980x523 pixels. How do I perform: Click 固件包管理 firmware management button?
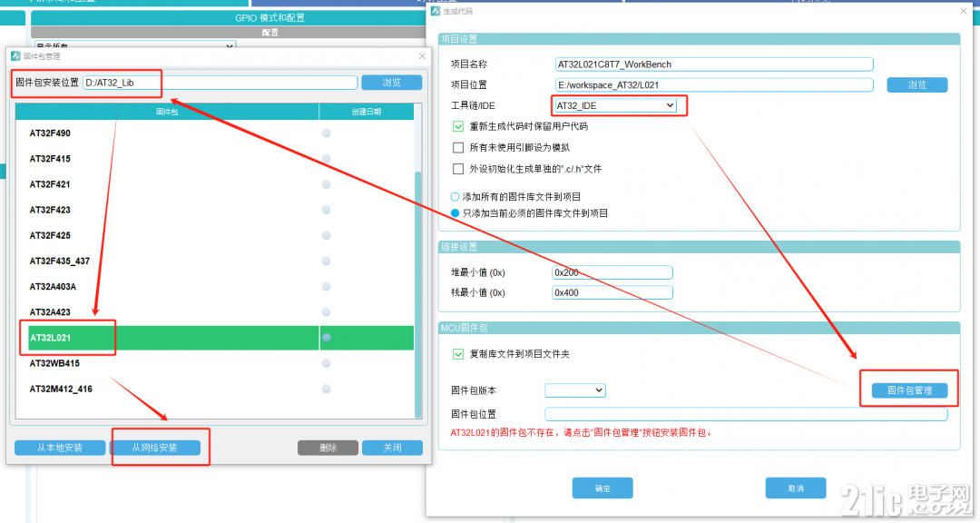click(x=909, y=390)
